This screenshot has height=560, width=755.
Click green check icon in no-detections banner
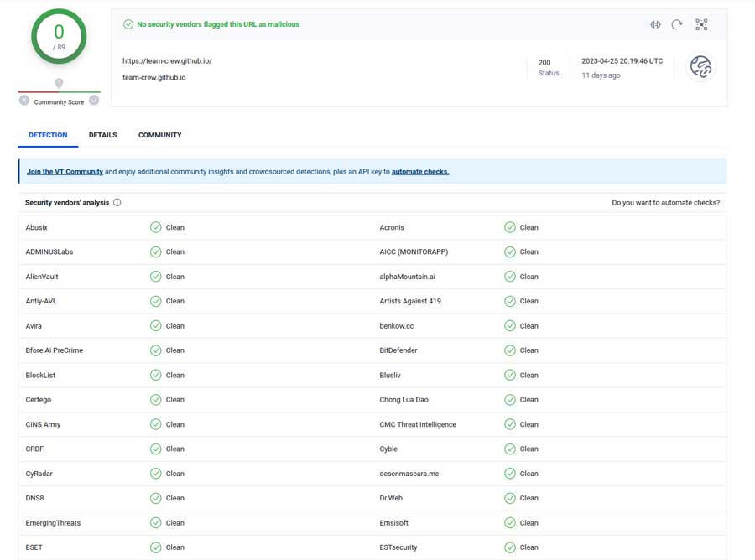(x=128, y=24)
